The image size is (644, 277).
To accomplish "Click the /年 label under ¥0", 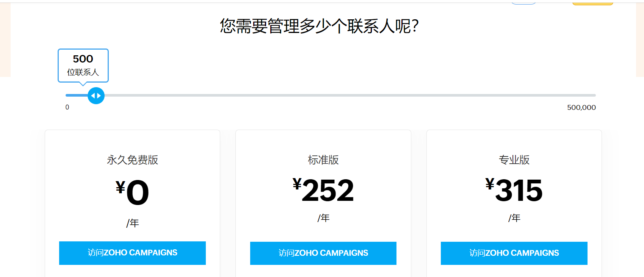I will click(x=132, y=223).
